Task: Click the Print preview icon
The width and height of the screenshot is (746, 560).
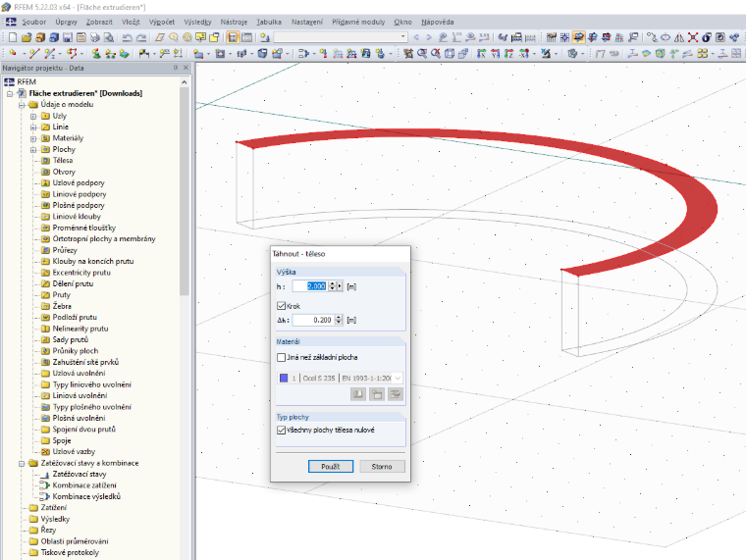Action: tap(109, 37)
